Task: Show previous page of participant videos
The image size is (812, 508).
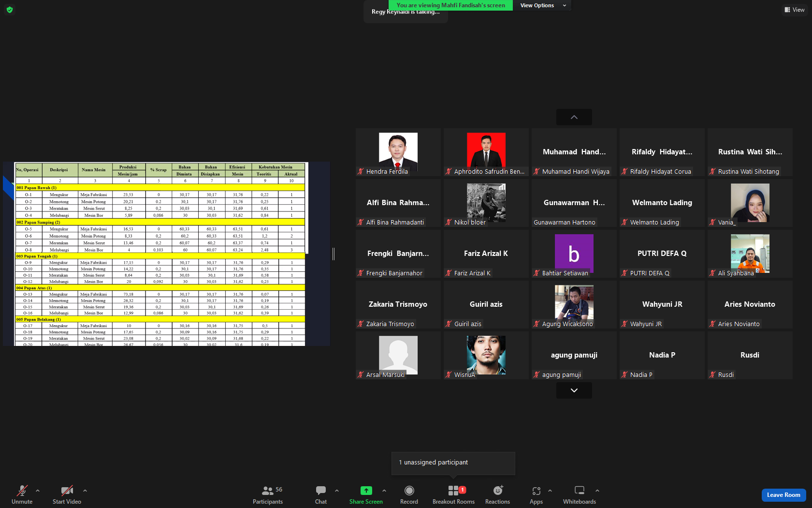Action: coord(574,117)
